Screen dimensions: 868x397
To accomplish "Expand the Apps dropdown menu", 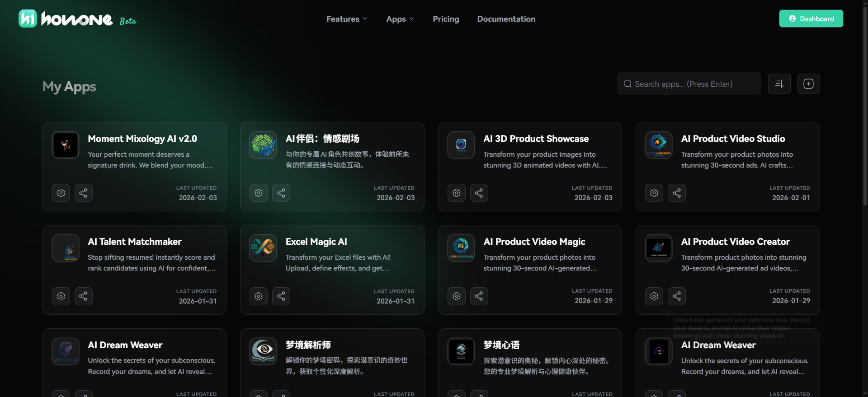I will pos(400,19).
